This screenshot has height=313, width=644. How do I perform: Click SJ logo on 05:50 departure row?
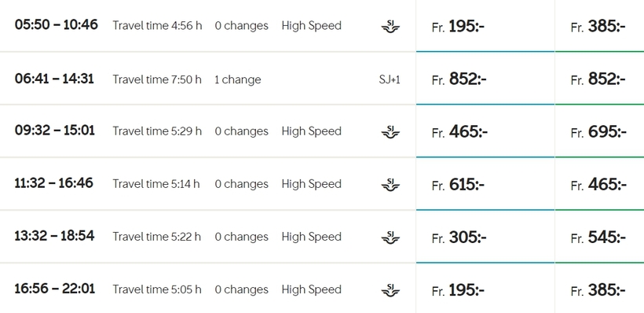tap(390, 27)
